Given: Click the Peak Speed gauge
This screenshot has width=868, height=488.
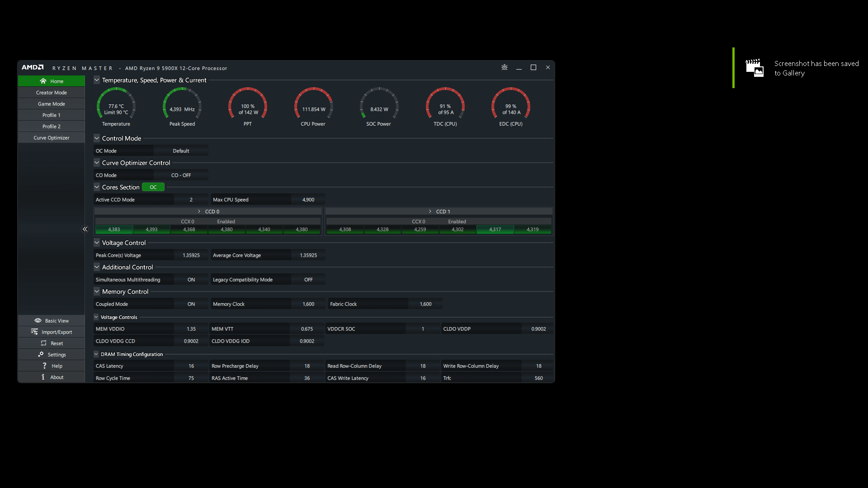Looking at the screenshot, I should (x=182, y=103).
